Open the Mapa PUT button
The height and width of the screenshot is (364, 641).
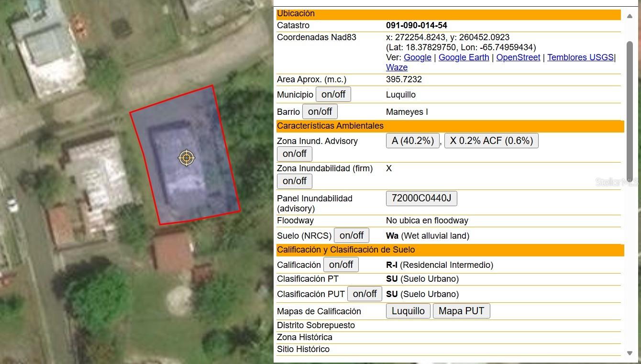(x=461, y=311)
